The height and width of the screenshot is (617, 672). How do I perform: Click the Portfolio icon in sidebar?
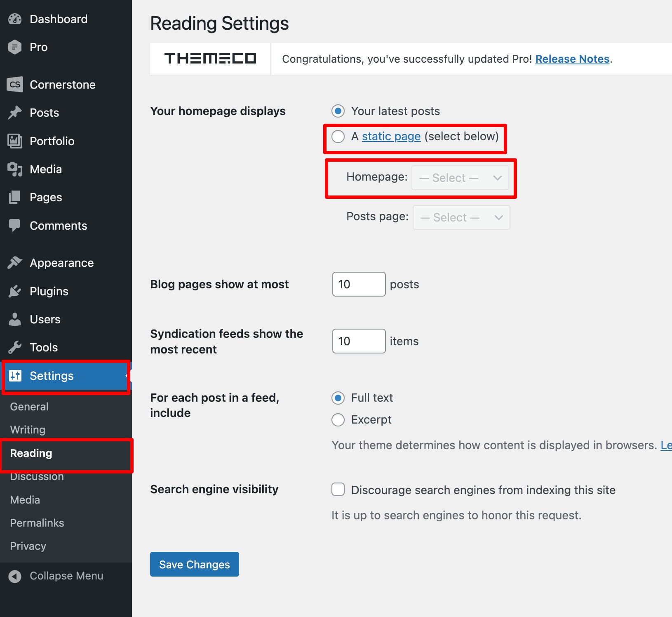coord(15,141)
